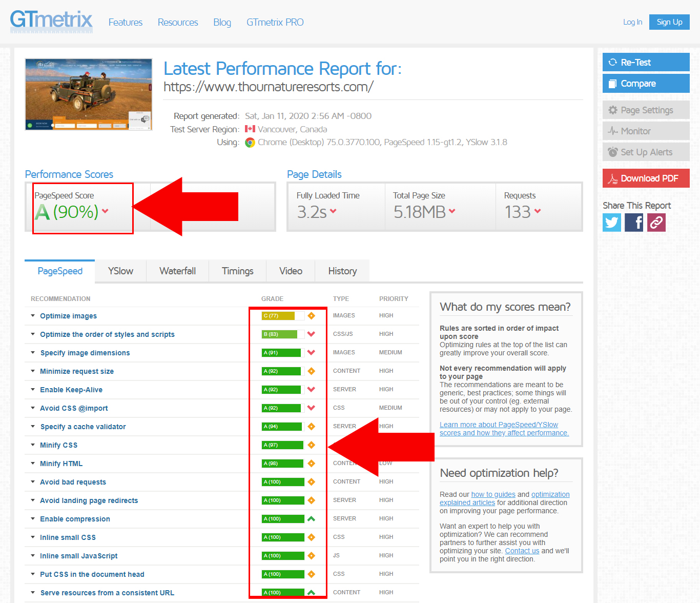Switch to the PageSpeed tab
The height and width of the screenshot is (603, 700).
click(60, 271)
